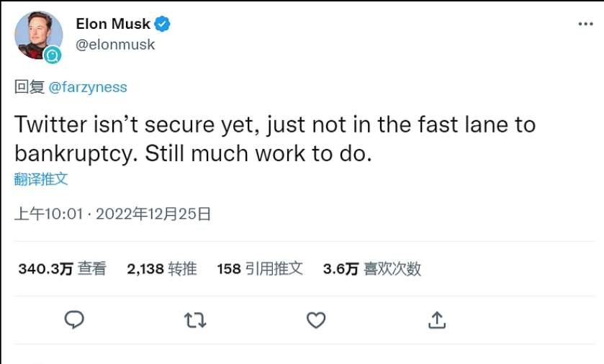This screenshot has height=364, width=604.
Task: Open the three-dot more options menu
Action: [x=585, y=24]
